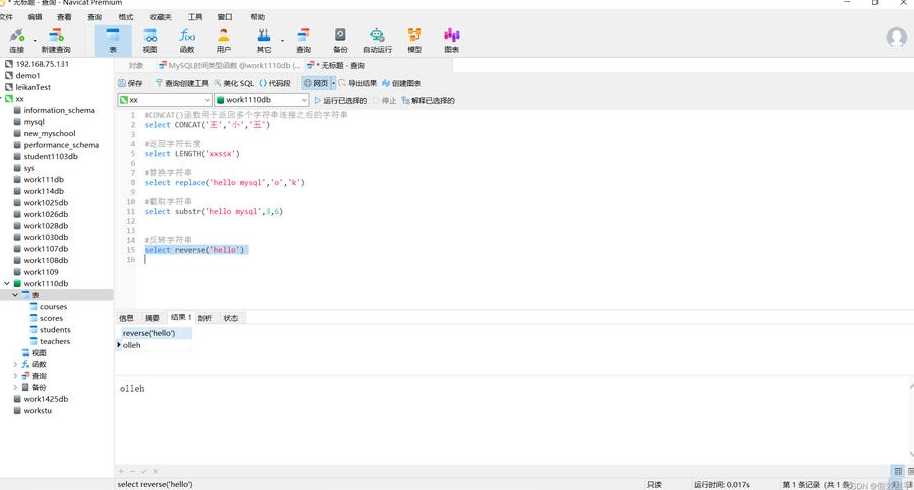Click the 新建查询 (New Query) toolbar icon
Image resolution: width=914 pixels, height=490 pixels.
point(56,40)
